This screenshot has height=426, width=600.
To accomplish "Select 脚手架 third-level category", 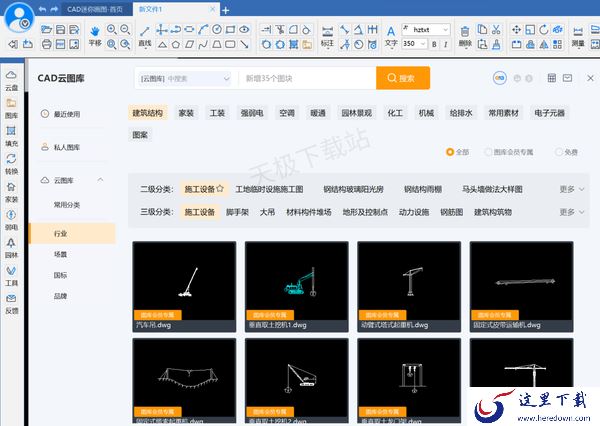I will [x=237, y=212].
